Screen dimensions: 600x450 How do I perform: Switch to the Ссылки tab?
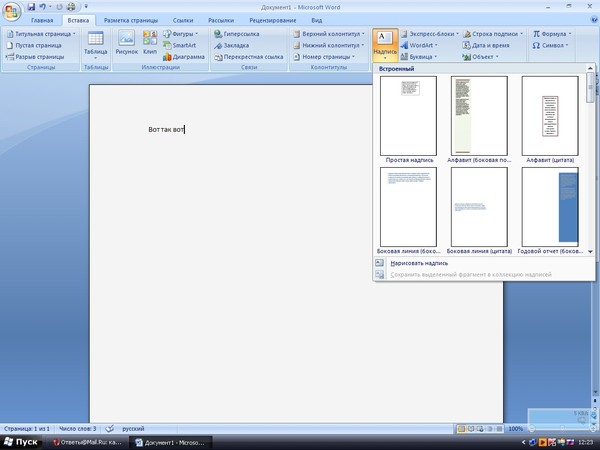click(183, 20)
